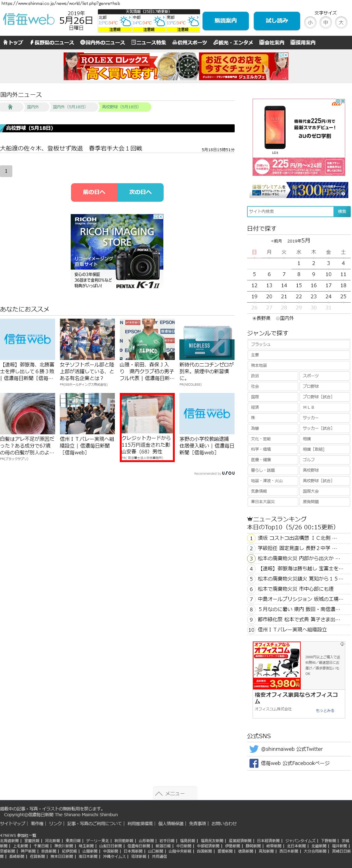Select the 国内外 radio button

click(x=278, y=318)
